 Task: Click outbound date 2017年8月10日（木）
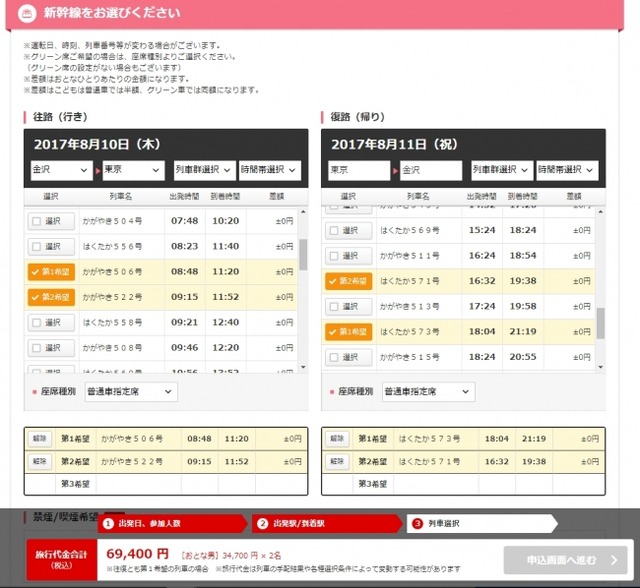[x=97, y=144]
